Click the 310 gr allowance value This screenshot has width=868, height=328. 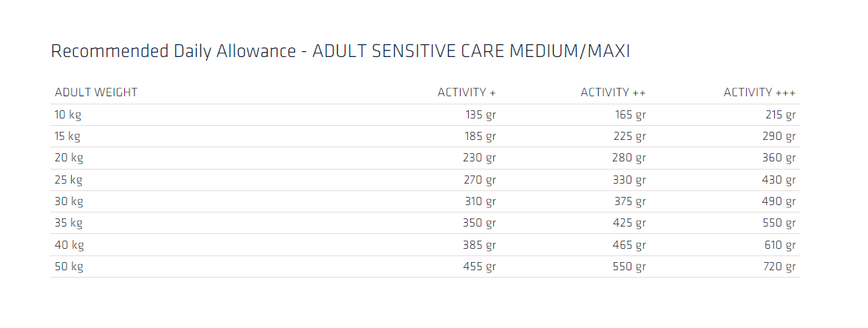tap(481, 201)
